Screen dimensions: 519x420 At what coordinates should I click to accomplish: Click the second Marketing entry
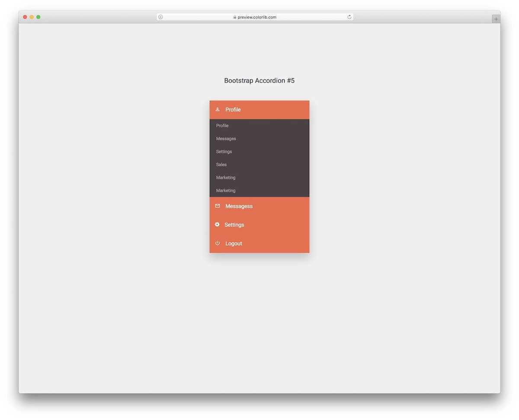click(x=225, y=190)
